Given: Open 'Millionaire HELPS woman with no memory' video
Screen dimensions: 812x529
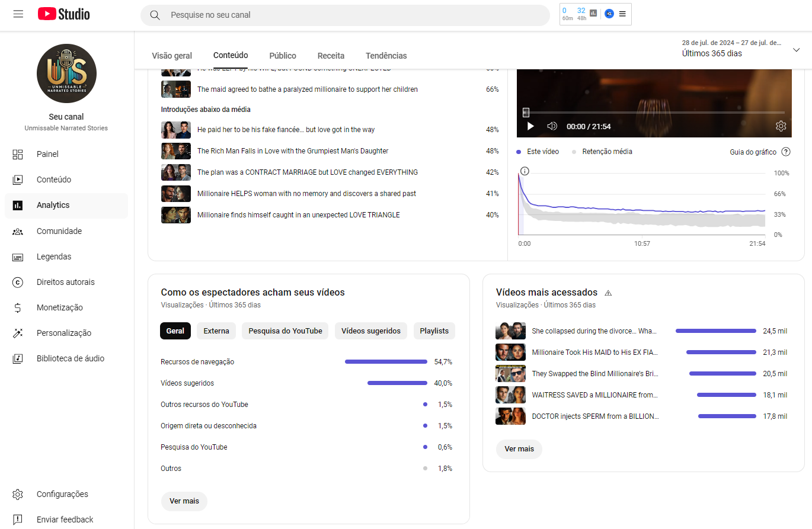Looking at the screenshot, I should tap(306, 194).
